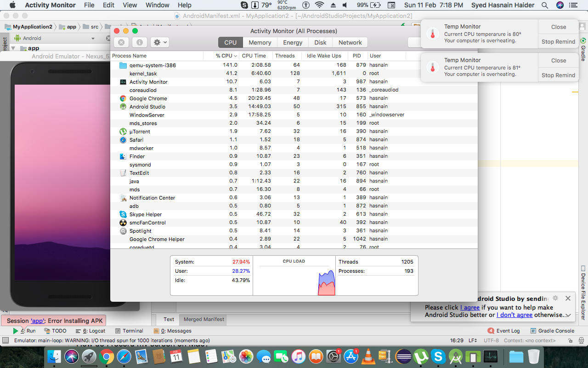Screen dimensions: 588x368
Task: Select the Google Chrome process icon in list
Action: [123, 98]
